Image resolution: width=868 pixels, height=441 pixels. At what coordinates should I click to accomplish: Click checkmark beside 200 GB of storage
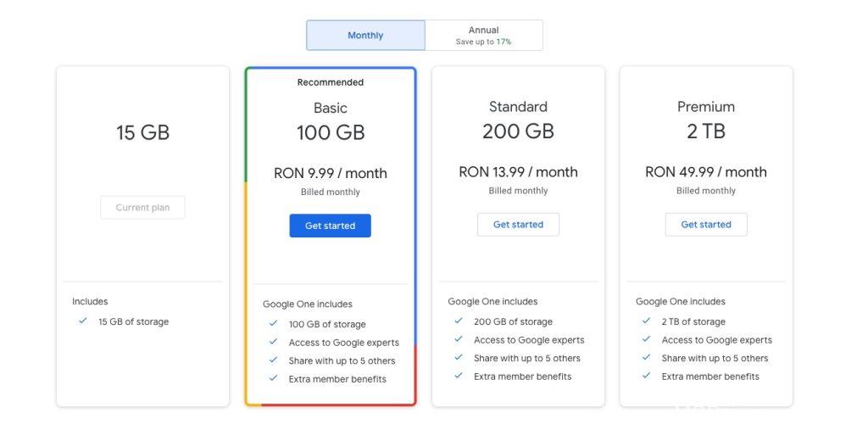[458, 321]
